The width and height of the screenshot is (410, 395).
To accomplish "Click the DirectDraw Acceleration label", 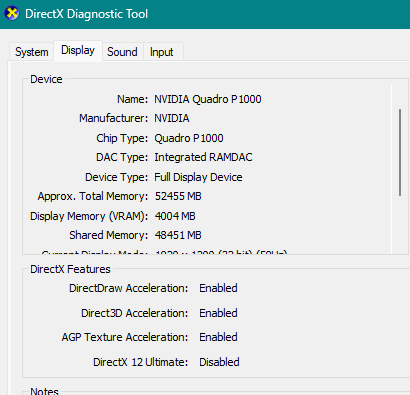I will [x=129, y=288].
